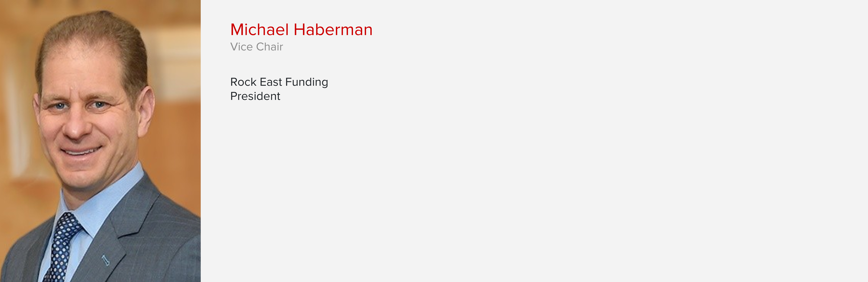Click the word Rock in the company name
This screenshot has height=282, width=868.
243,82
